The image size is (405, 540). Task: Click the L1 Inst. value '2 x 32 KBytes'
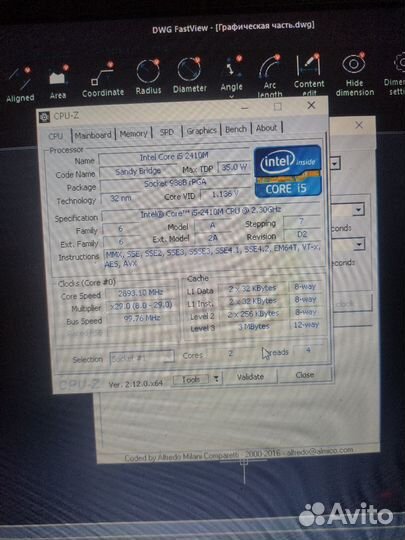tap(253, 301)
